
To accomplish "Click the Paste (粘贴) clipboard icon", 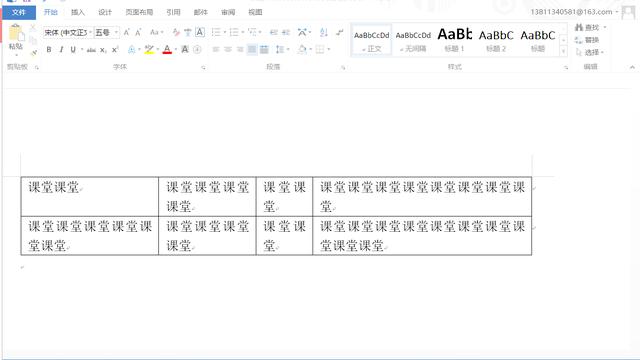I will [16, 33].
